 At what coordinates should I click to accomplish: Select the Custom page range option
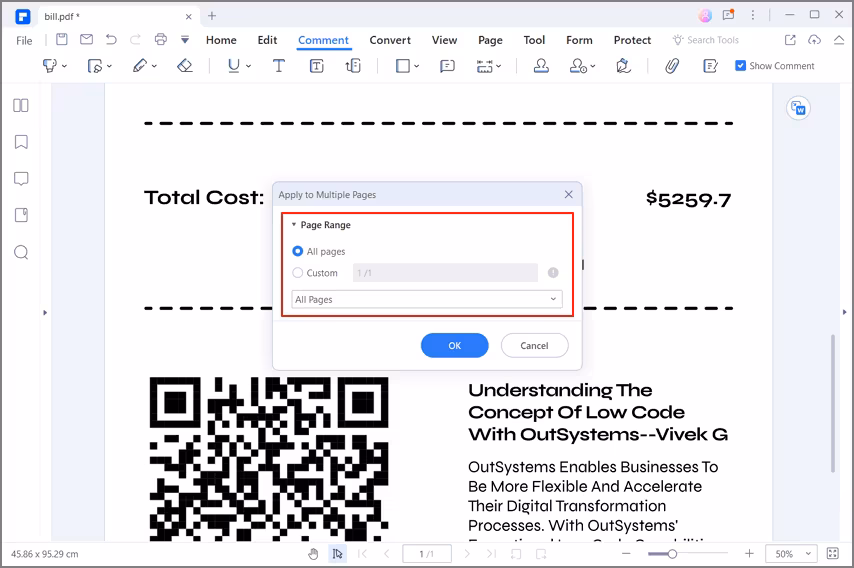coord(297,273)
